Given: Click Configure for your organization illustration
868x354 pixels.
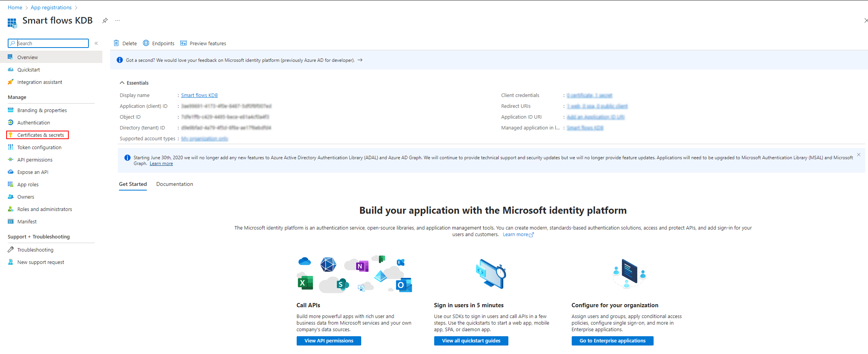Looking at the screenshot, I should coord(629,274).
